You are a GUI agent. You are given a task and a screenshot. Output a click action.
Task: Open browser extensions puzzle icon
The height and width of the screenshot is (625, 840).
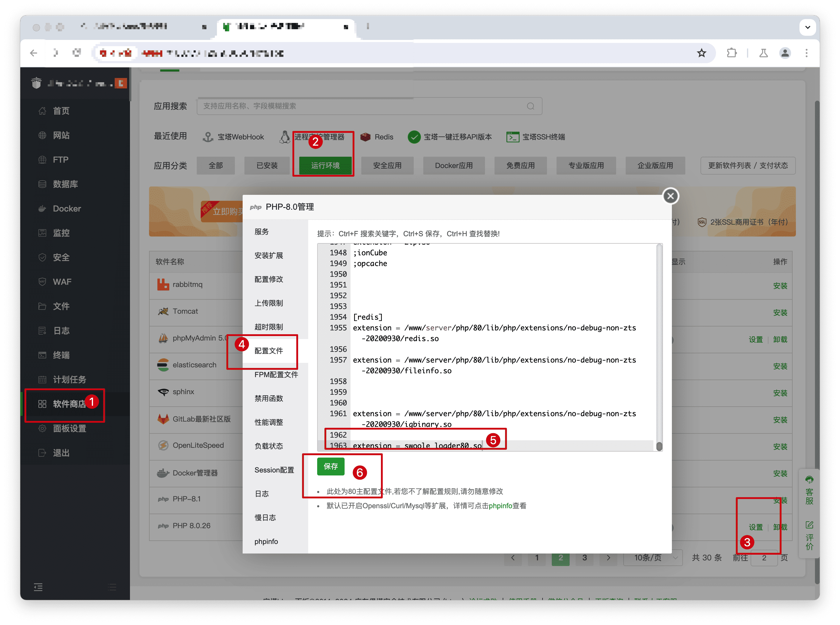pos(732,53)
